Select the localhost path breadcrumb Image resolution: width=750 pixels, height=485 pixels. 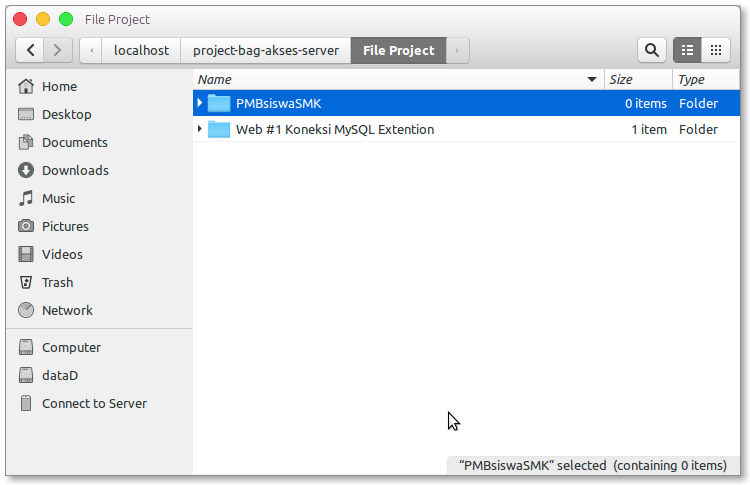click(x=141, y=50)
